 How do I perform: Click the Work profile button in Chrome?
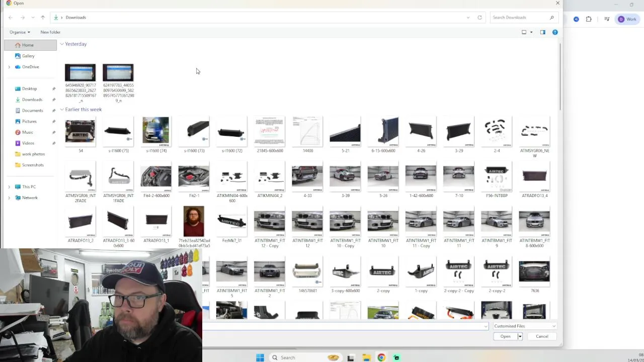[x=628, y=19]
